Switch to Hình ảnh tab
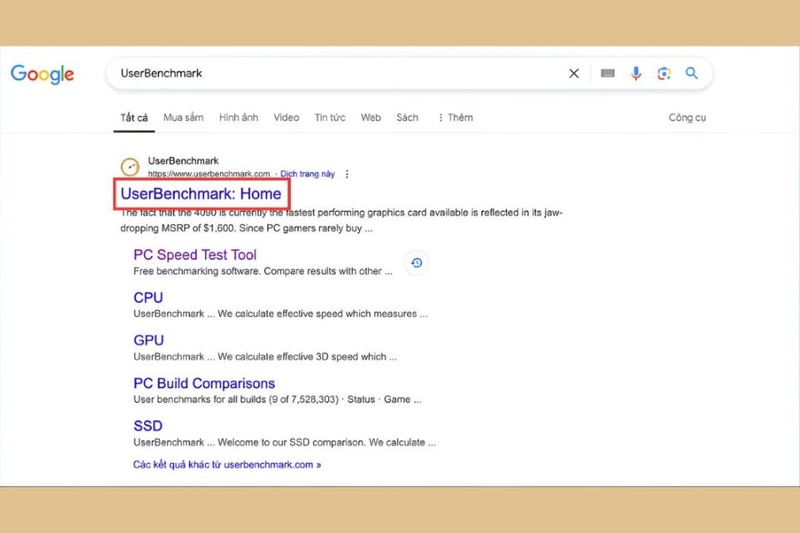The image size is (800, 533). tap(238, 118)
